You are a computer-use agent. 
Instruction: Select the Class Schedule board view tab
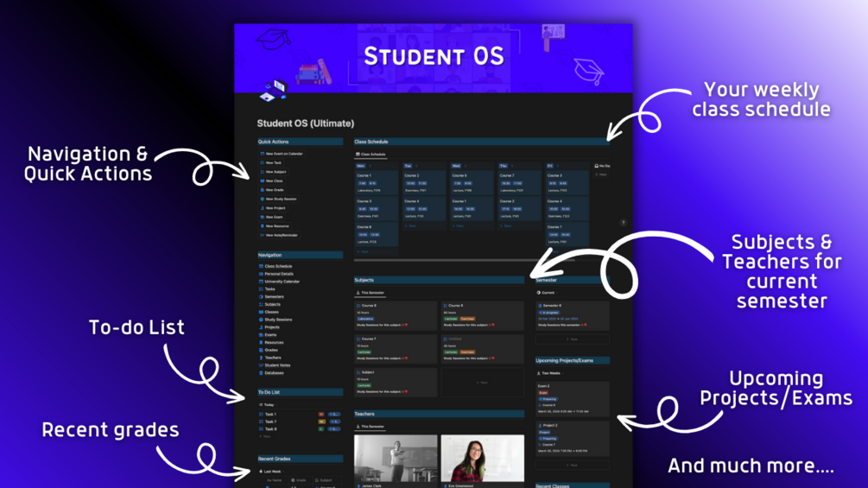point(371,155)
